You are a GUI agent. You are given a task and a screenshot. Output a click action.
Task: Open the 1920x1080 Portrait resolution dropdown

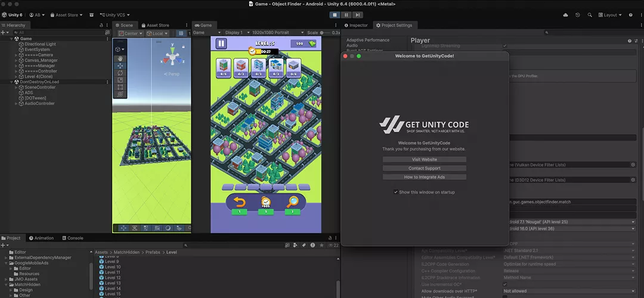(275, 33)
